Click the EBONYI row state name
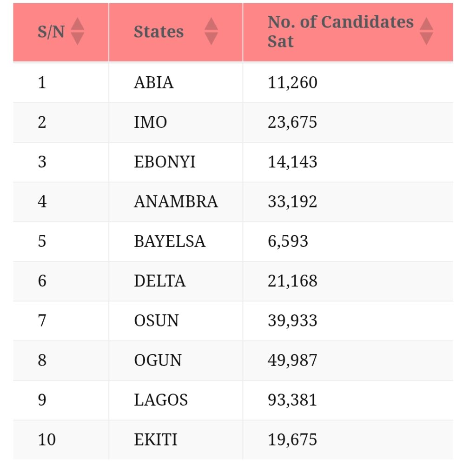The height and width of the screenshot is (466, 476). coord(165,162)
